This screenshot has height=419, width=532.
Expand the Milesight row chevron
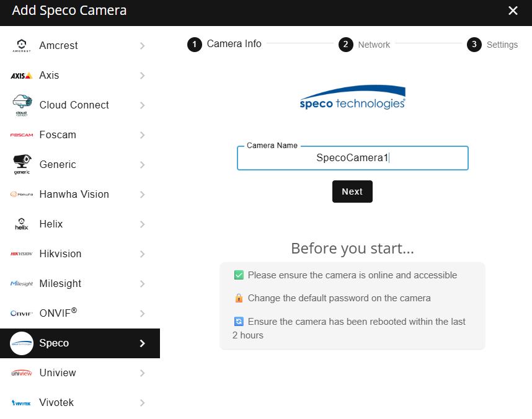click(x=142, y=284)
